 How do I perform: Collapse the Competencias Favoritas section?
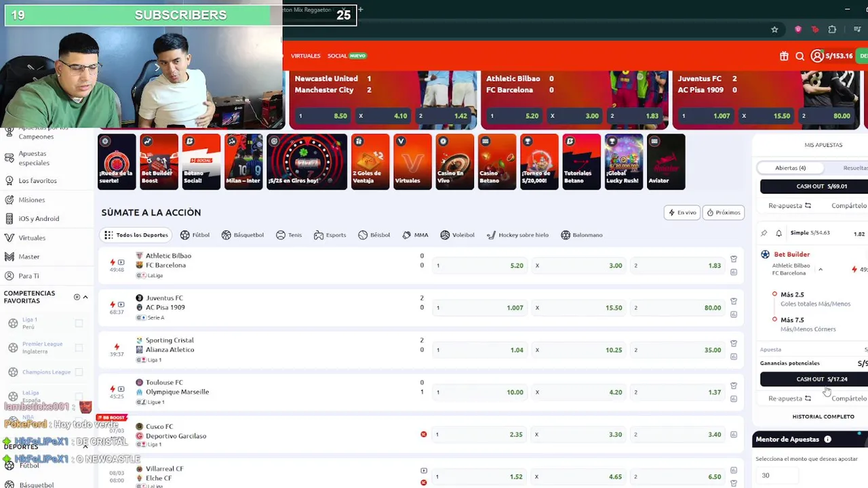85,297
